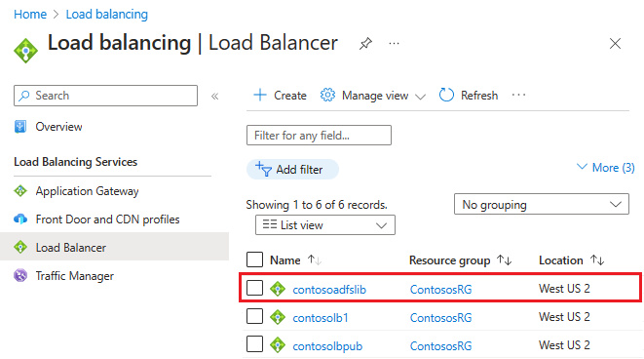
Task: Open the List view dropdown
Action: (325, 225)
